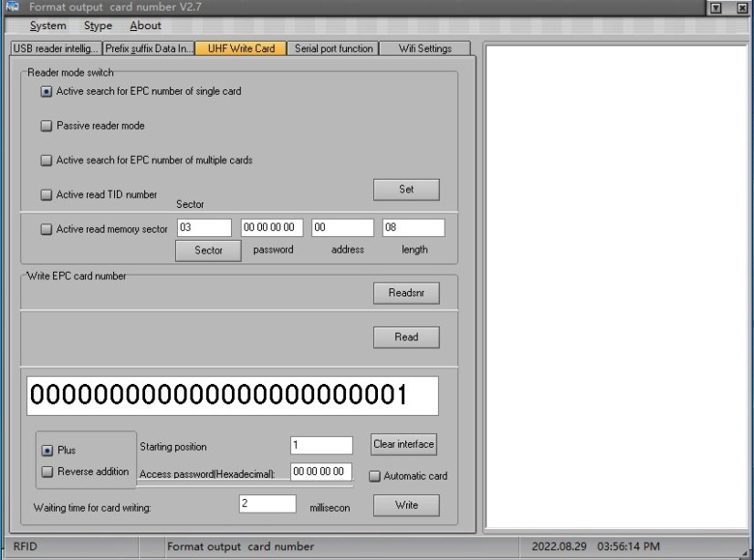
Task: Select Active search for single card EPC
Action: (x=47, y=91)
